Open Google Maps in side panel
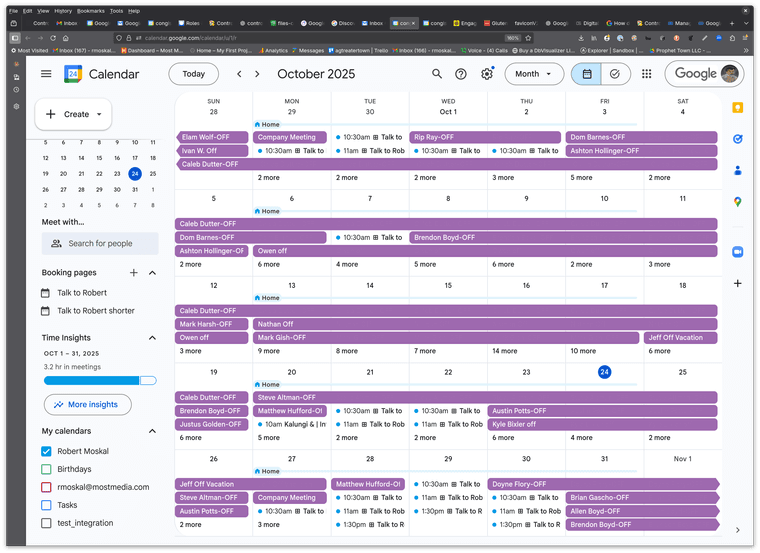Image resolution: width=760 pixels, height=553 pixels. coord(737,201)
